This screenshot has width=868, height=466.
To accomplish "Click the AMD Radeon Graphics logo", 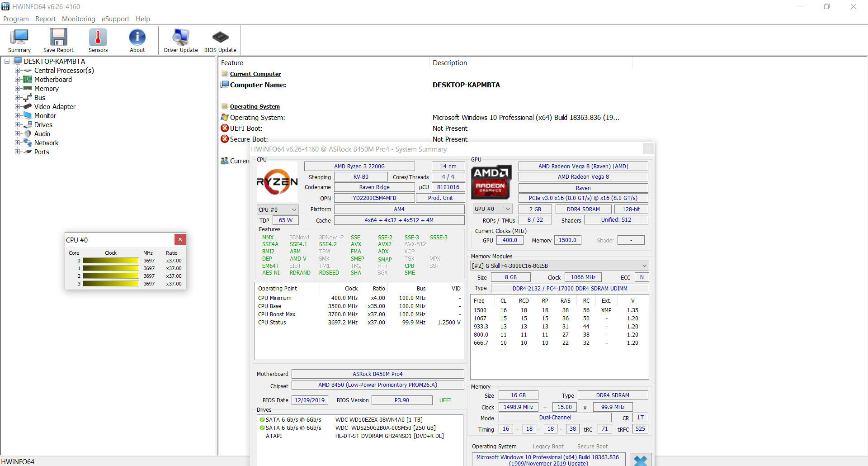I will tap(491, 182).
